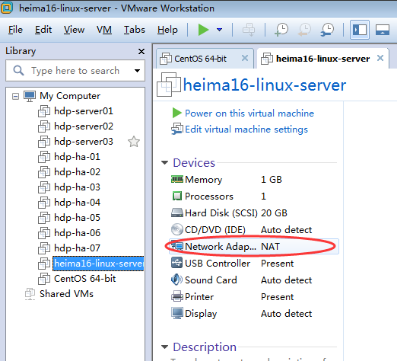Click the Sound Card Auto detect value
This screenshot has width=398, height=362.
coord(286,280)
